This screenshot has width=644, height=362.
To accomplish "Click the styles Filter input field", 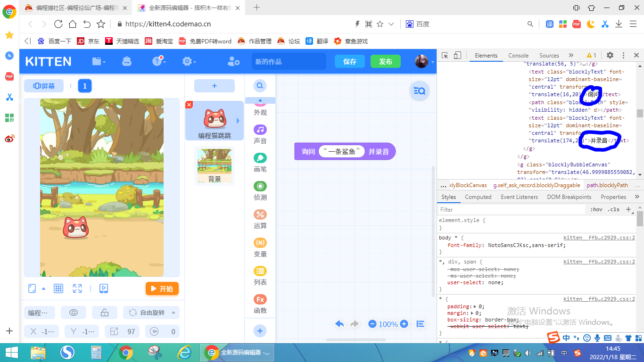I will (x=512, y=209).
